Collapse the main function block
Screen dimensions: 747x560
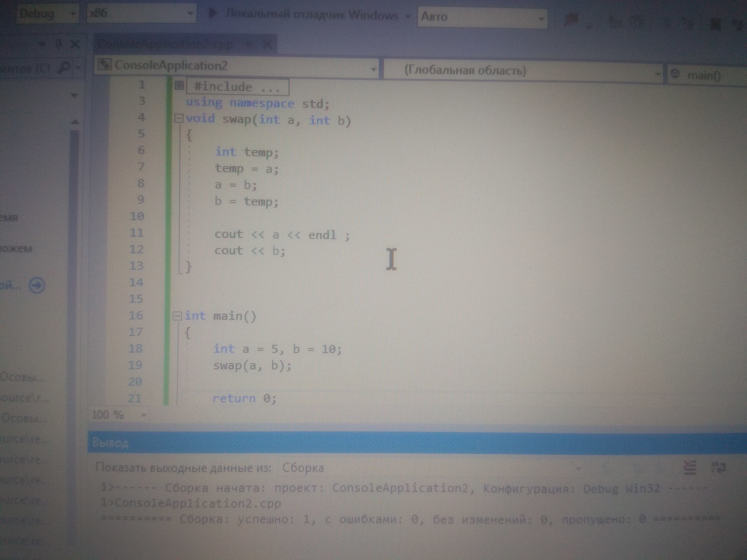pos(178,316)
